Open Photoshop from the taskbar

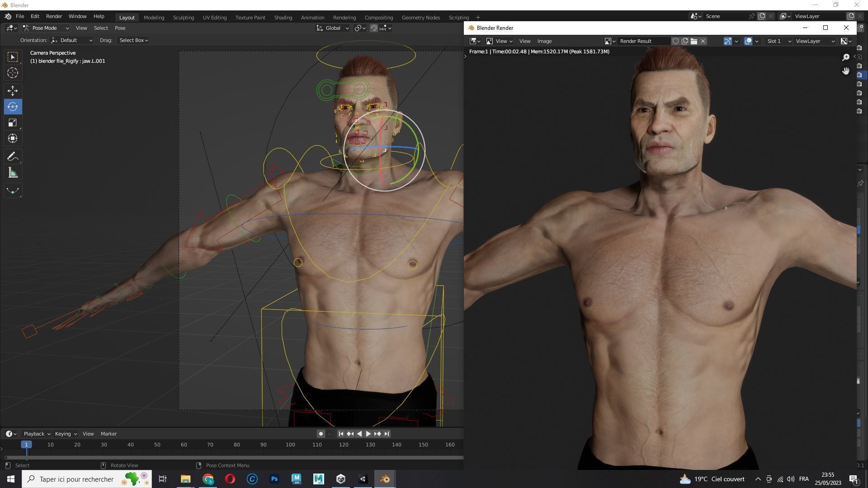[274, 479]
